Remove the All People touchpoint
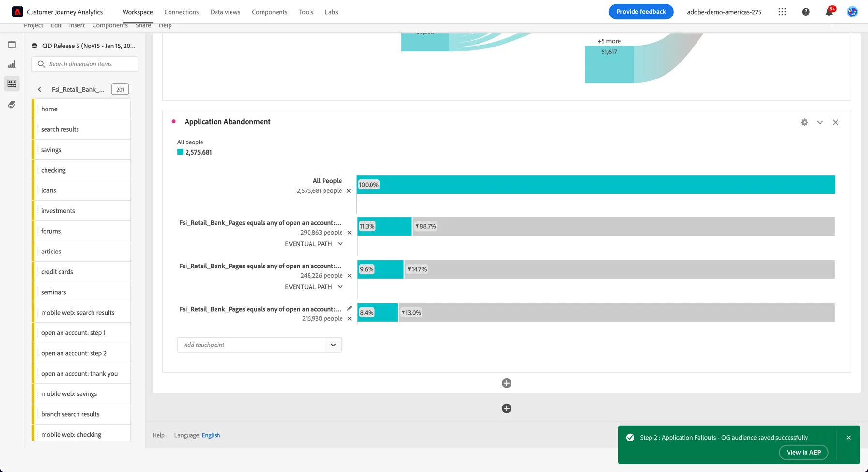The height and width of the screenshot is (472, 868). pyautogui.click(x=349, y=191)
